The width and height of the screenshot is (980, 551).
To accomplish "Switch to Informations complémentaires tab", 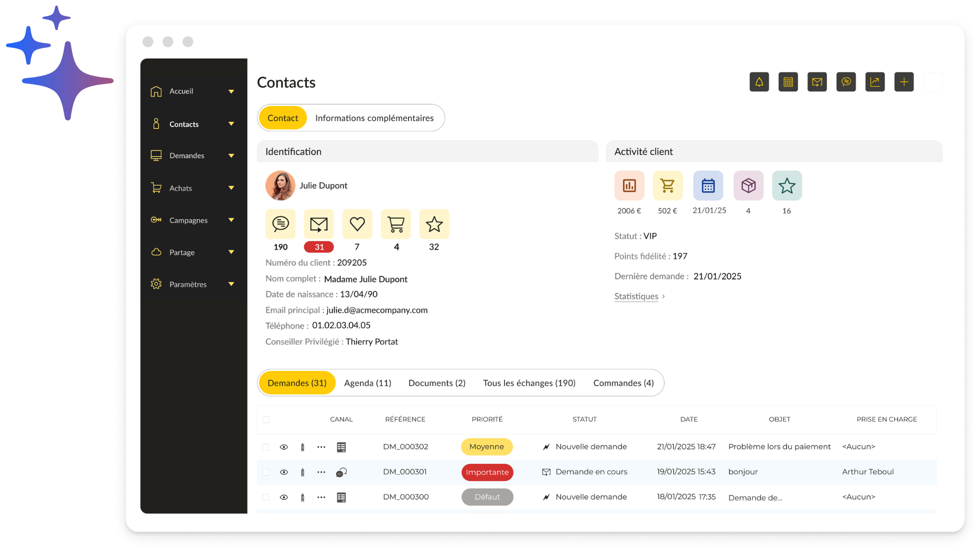I will [374, 118].
